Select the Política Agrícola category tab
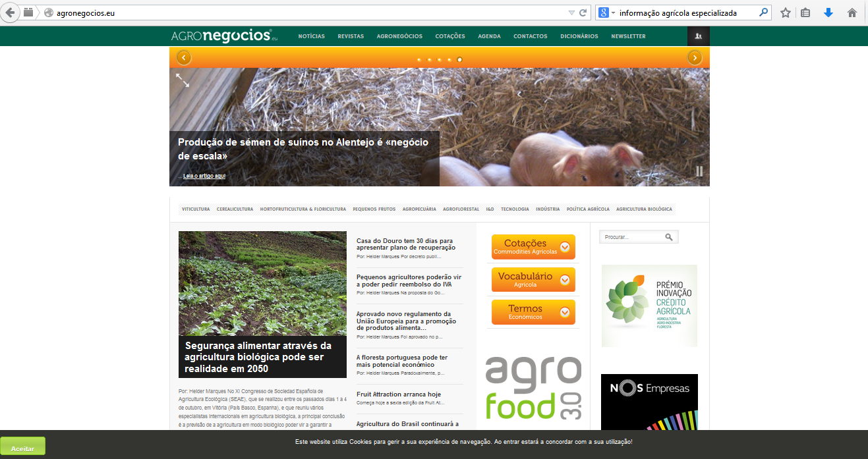Viewport: 868px width, 459px height. pos(588,209)
